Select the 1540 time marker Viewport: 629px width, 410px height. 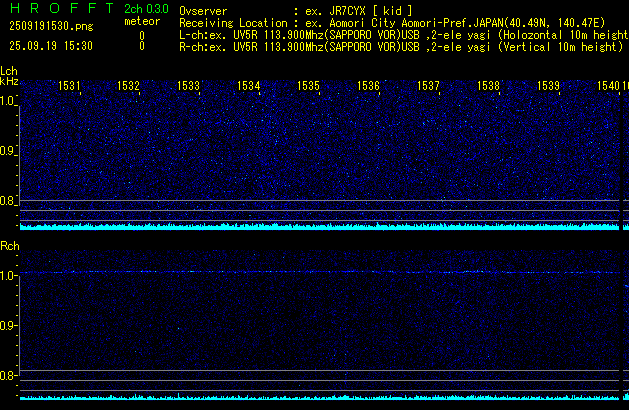608,87
